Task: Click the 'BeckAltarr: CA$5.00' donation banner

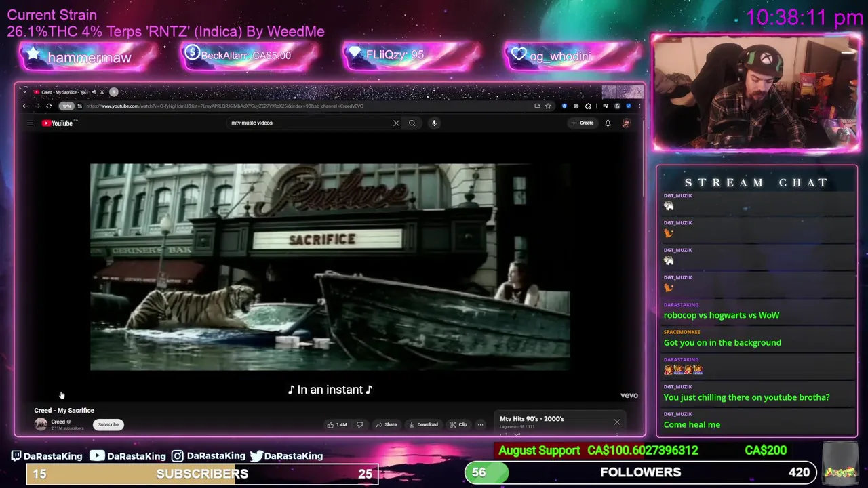Action: point(250,56)
